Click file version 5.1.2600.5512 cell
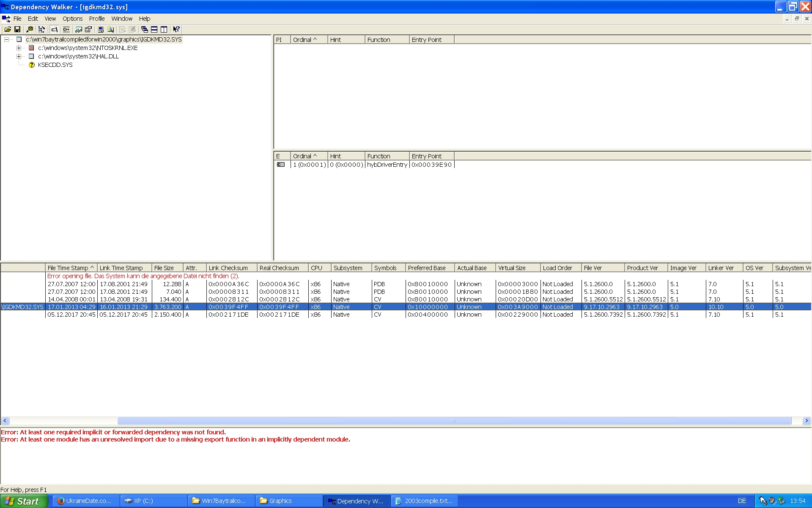Image resolution: width=812 pixels, height=508 pixels. click(604, 299)
